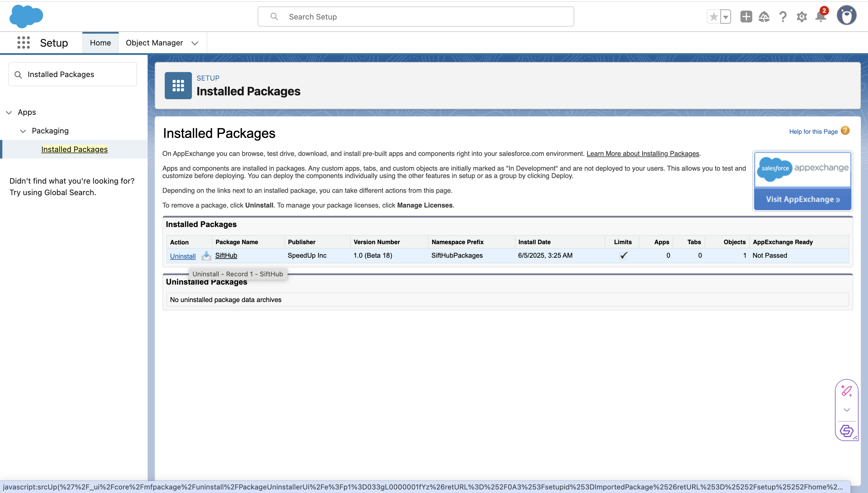
Task: Click the Salesforce cloud logo
Action: pos(26,16)
